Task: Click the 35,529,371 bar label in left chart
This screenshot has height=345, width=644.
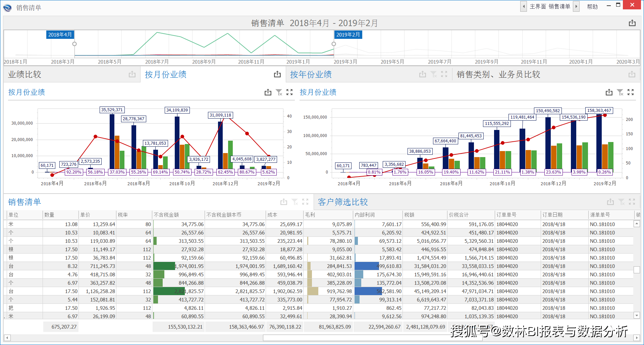Action: (x=112, y=110)
